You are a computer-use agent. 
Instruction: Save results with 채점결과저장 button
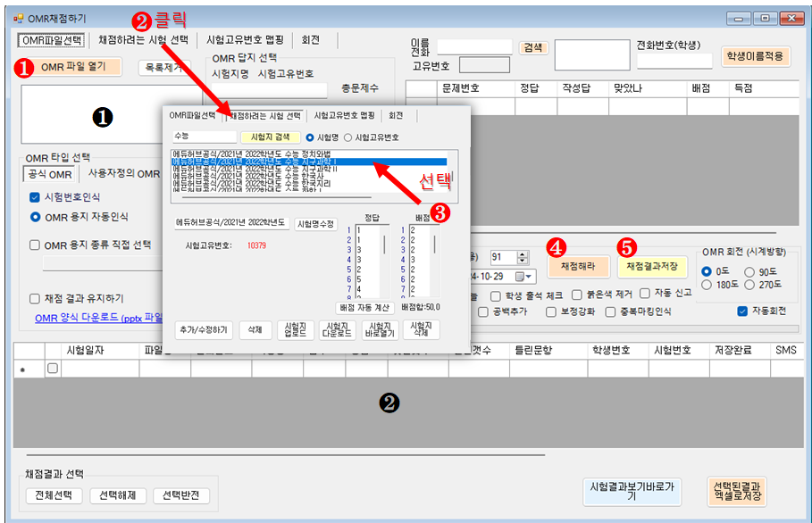coord(650,266)
